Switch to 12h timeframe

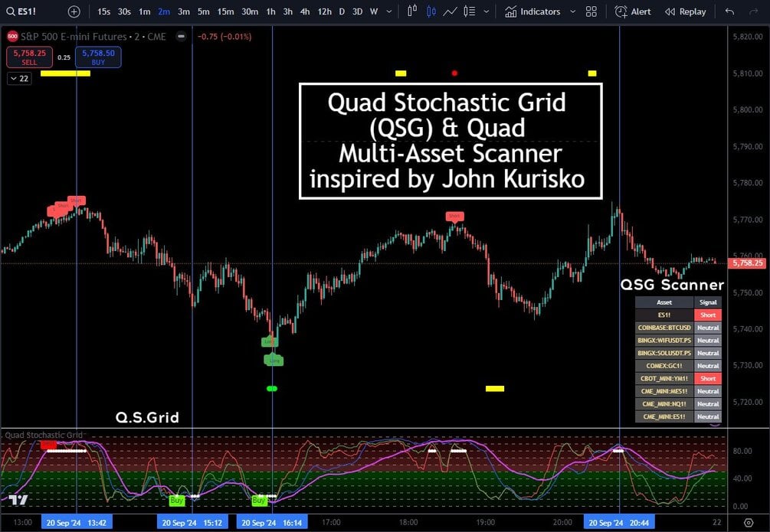point(324,11)
